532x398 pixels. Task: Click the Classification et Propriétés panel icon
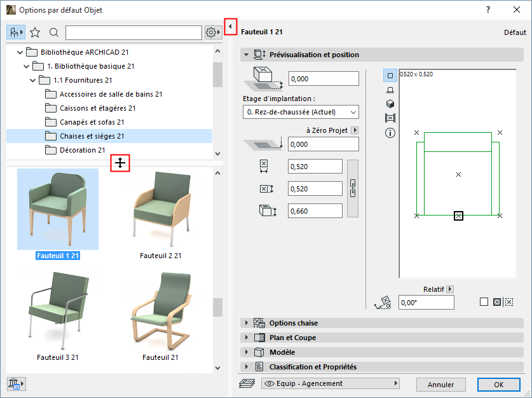[259, 366]
